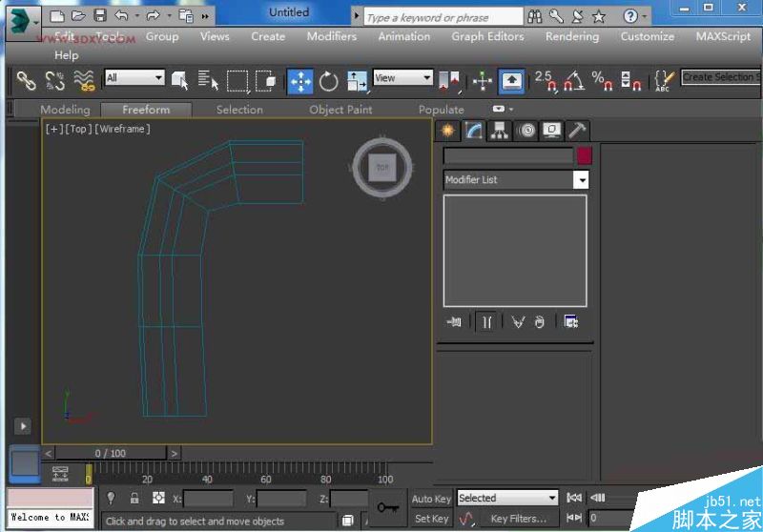Click the ViewCube Top face
763x532 pixels.
[382, 167]
